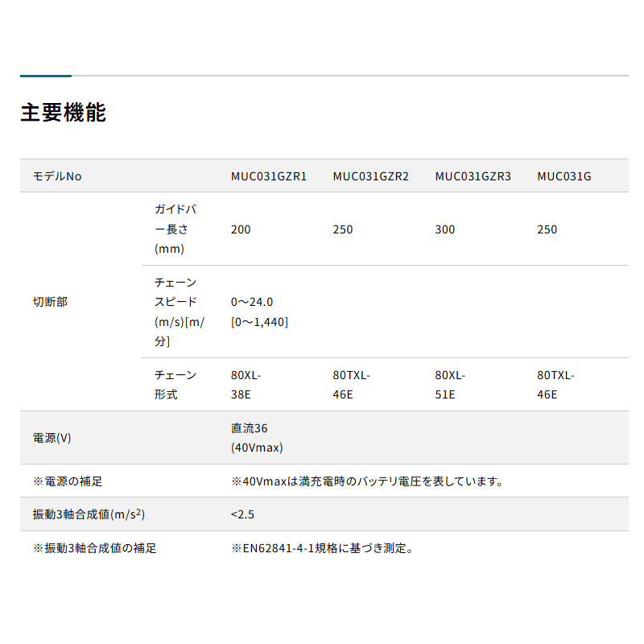This screenshot has width=644, height=644.
Task: Click the 200 guide bar length value
Action: pyautogui.click(x=241, y=229)
